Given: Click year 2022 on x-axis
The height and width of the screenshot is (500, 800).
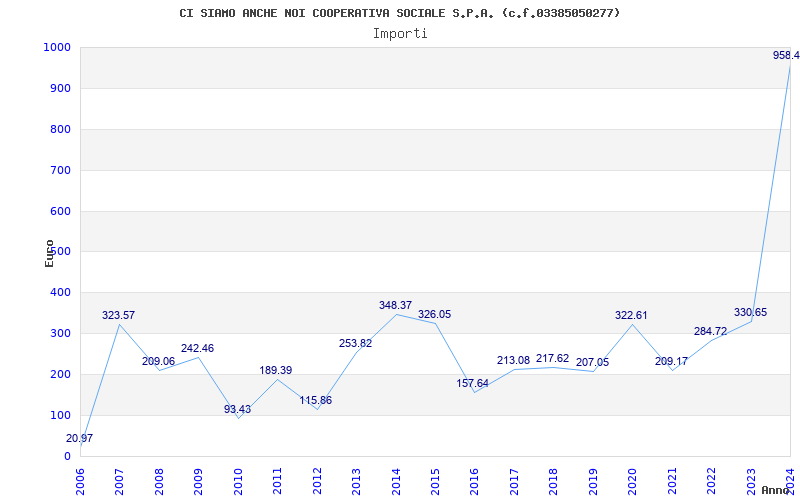Looking at the screenshot, I should 711,482.
